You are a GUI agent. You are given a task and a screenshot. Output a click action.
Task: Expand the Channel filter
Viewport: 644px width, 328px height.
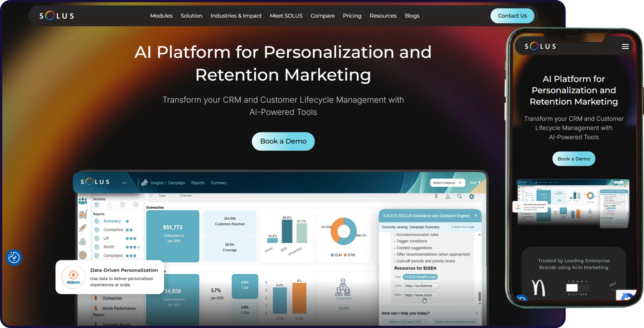pyautogui.click(x=187, y=195)
